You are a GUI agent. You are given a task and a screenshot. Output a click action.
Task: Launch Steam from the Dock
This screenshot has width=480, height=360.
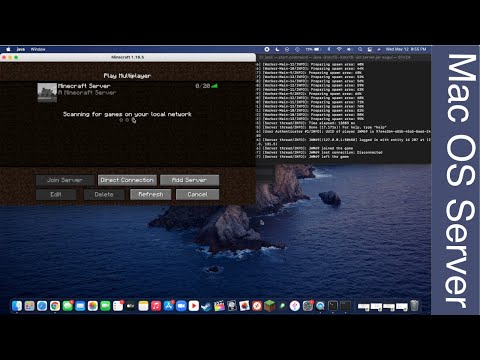[206, 306]
